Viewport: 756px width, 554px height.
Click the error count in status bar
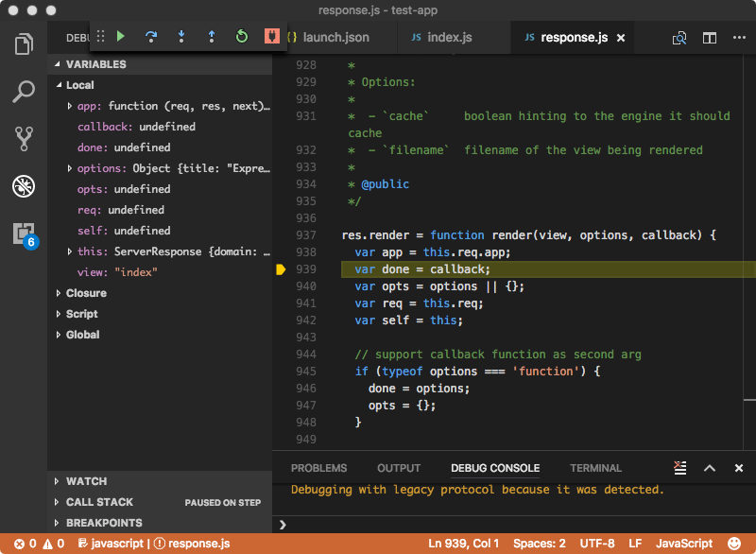click(26, 544)
